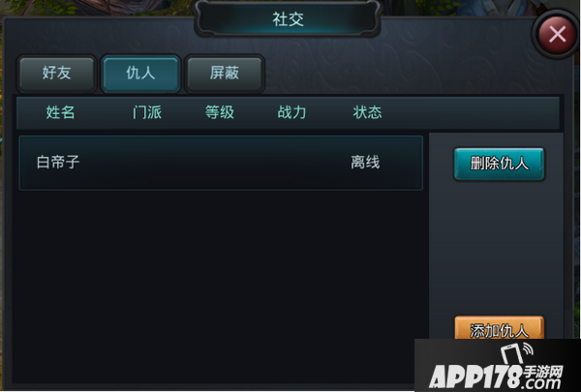Click the 社交 title banner
The height and width of the screenshot is (392, 581).
point(288,19)
